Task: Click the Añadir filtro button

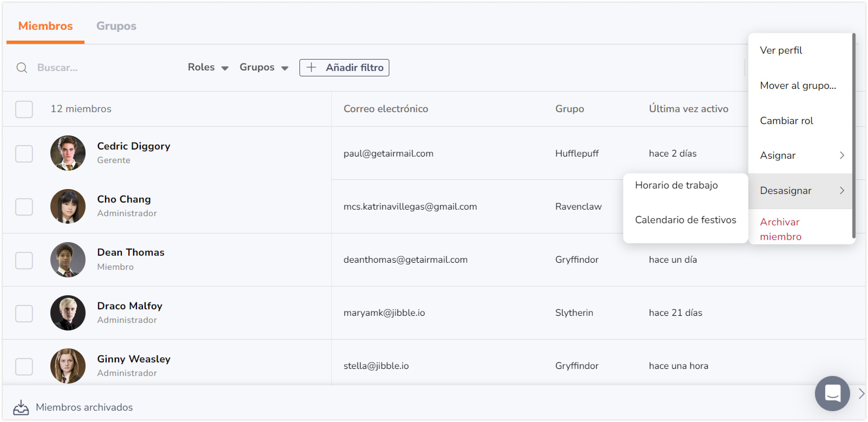Action: point(344,68)
